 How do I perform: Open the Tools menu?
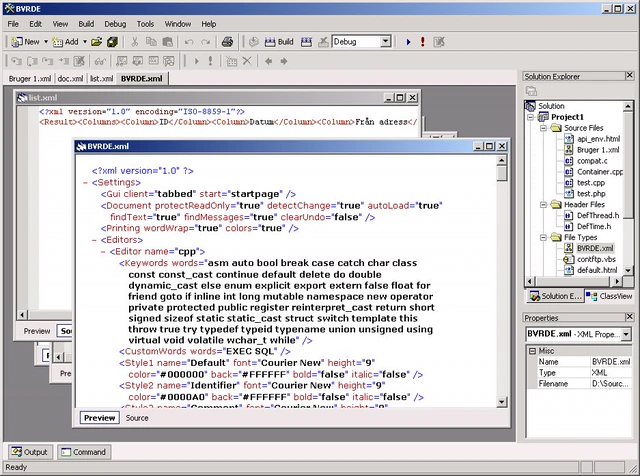tap(145, 24)
